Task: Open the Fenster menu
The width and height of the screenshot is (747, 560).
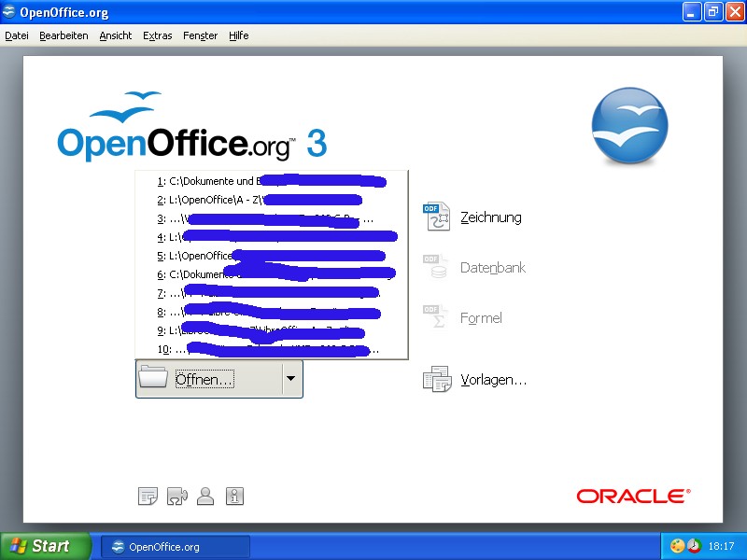Action: point(200,35)
